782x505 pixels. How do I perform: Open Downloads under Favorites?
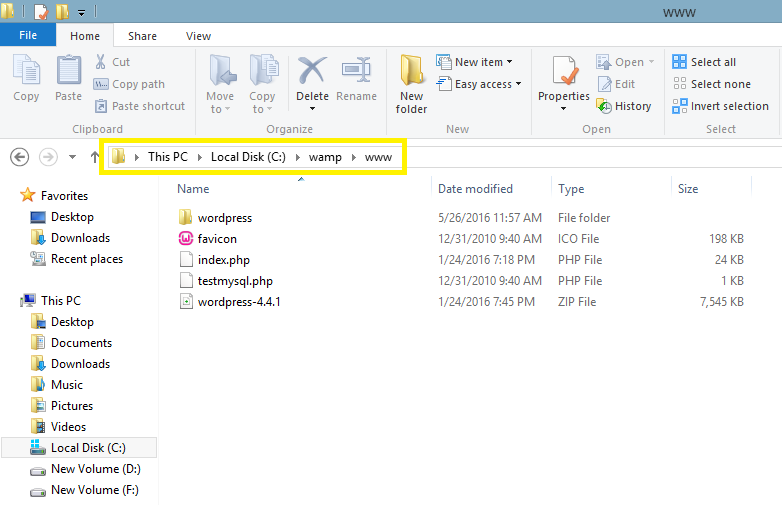tap(80, 238)
